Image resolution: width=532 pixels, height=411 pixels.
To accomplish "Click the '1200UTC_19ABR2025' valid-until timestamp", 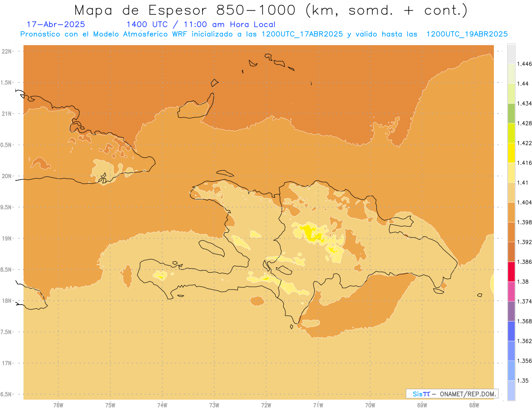I will click(467, 34).
